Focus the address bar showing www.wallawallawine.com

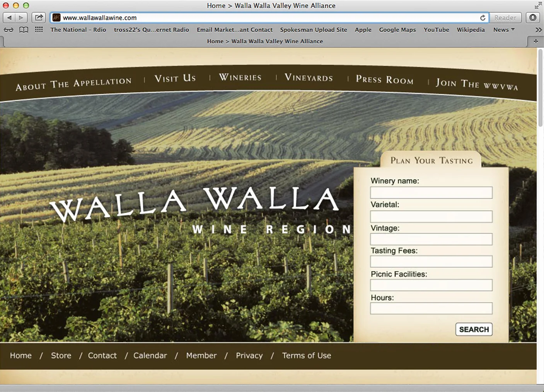tap(270, 18)
